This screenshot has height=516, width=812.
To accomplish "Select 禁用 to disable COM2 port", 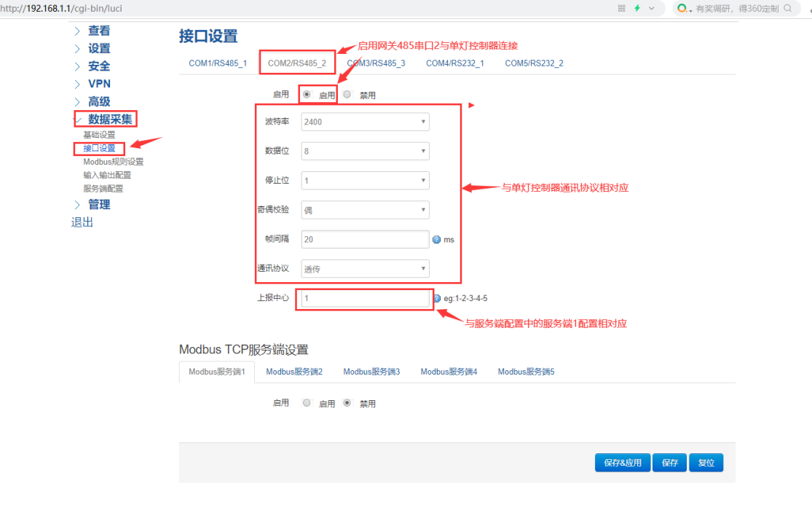I will (347, 93).
